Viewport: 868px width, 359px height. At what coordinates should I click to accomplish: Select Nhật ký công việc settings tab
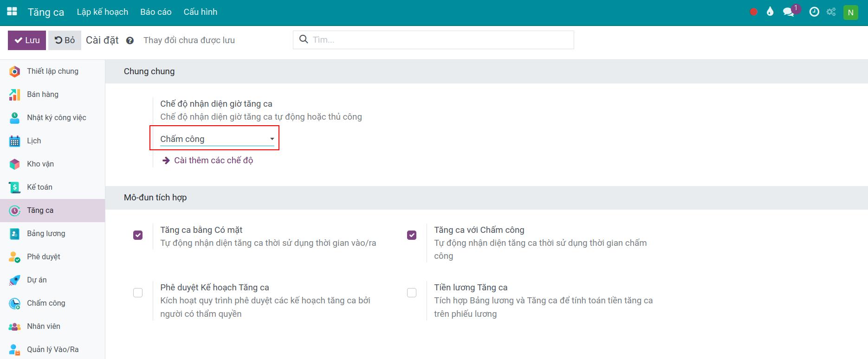52,118
